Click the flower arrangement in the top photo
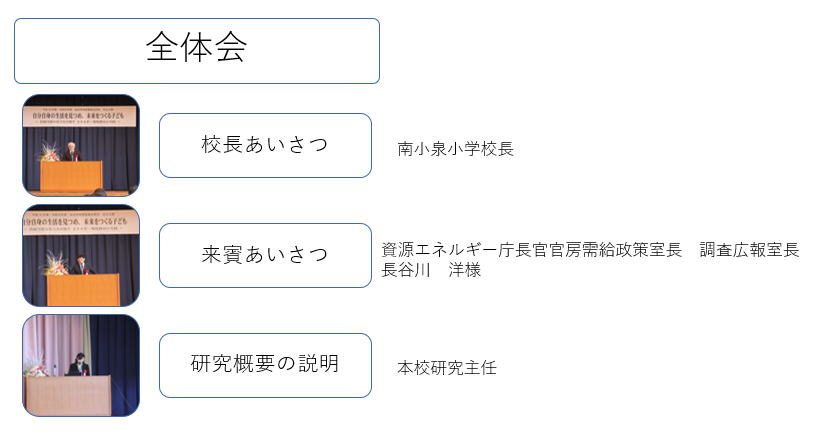Viewport: 829px width, 441px height. coord(48,153)
